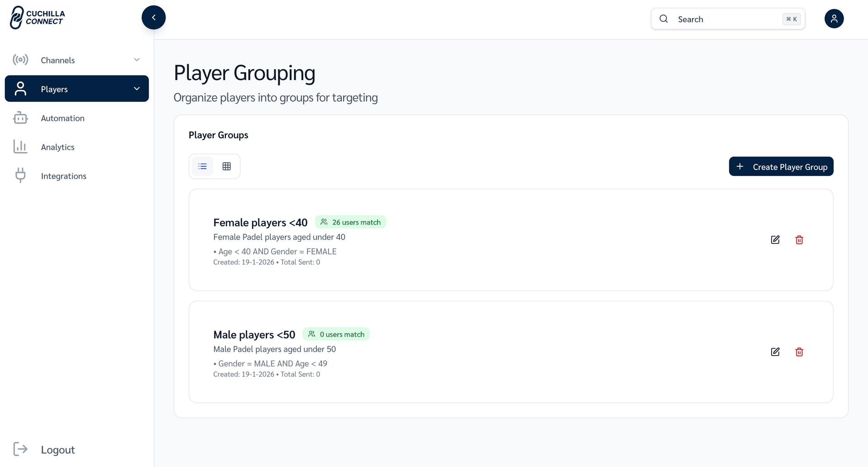Switch to grid view

click(226, 166)
